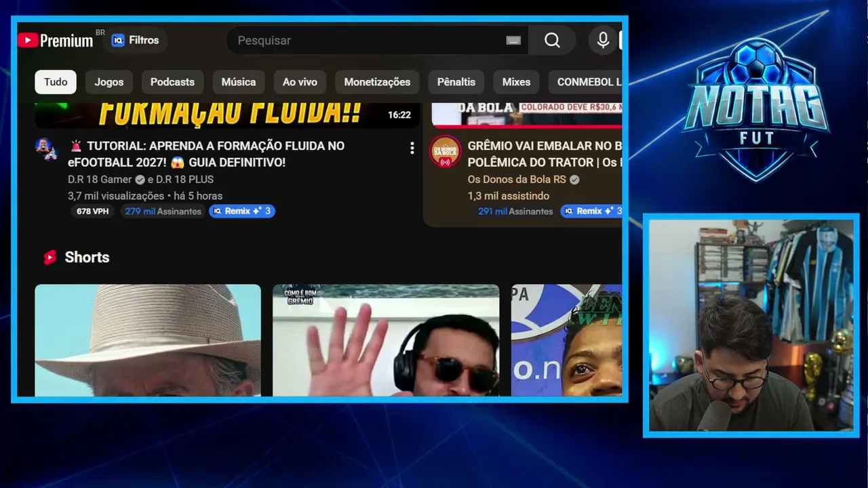
Task: Click the Remix badge under D.R 18 Gamer
Action: 241,211
